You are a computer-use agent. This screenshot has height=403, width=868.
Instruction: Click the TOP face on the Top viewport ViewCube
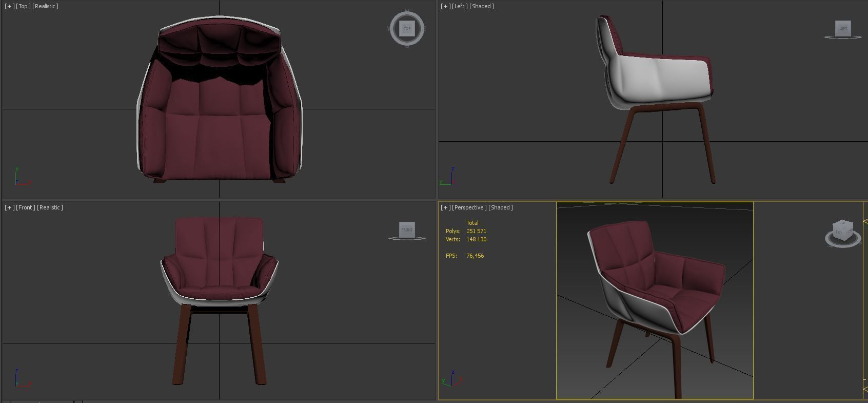(407, 28)
